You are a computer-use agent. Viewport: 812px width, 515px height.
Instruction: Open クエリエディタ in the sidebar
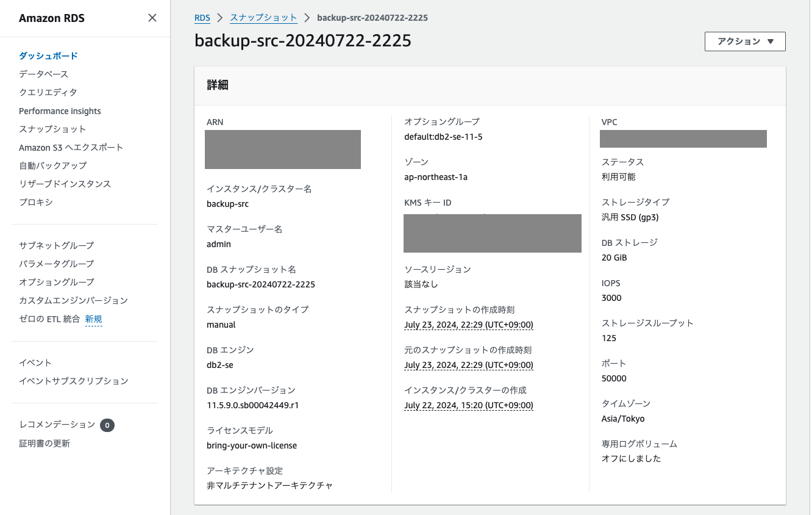48,92
